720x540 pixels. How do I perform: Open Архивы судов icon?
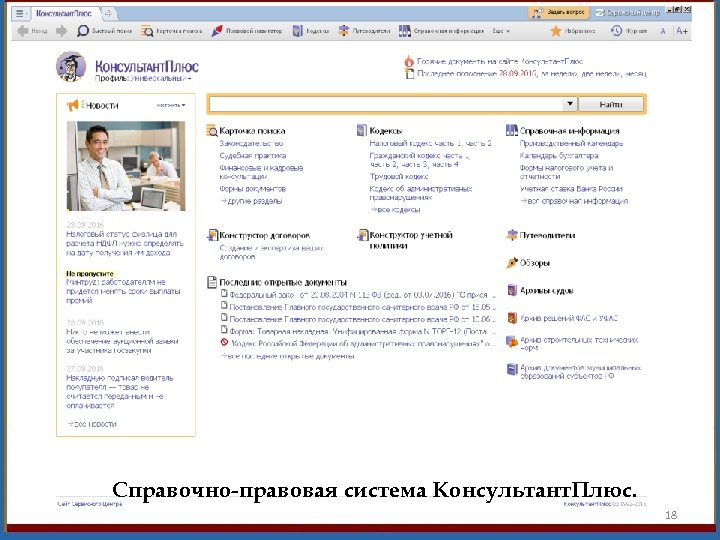[x=512, y=290]
